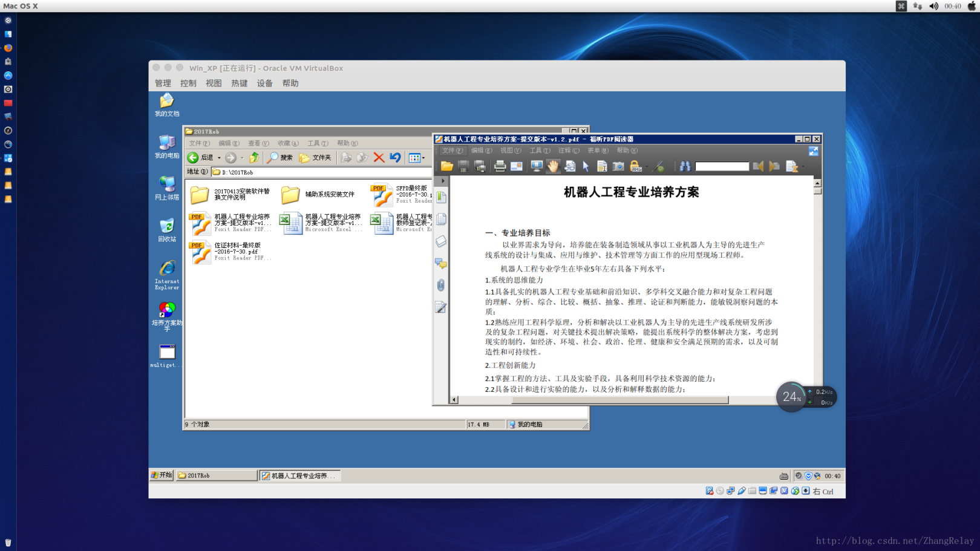Click the Mac volume icon in menu bar
The height and width of the screenshot is (551, 980).
pyautogui.click(x=933, y=6)
